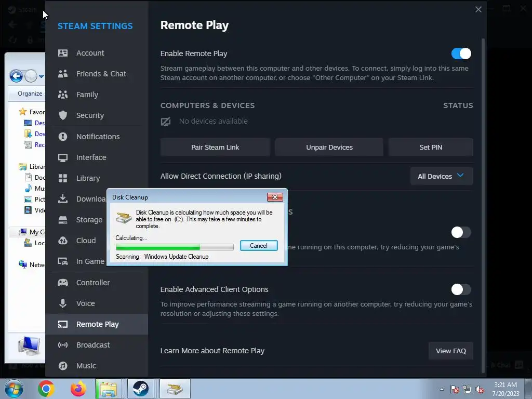Close the Steam Settings window

[x=478, y=9]
